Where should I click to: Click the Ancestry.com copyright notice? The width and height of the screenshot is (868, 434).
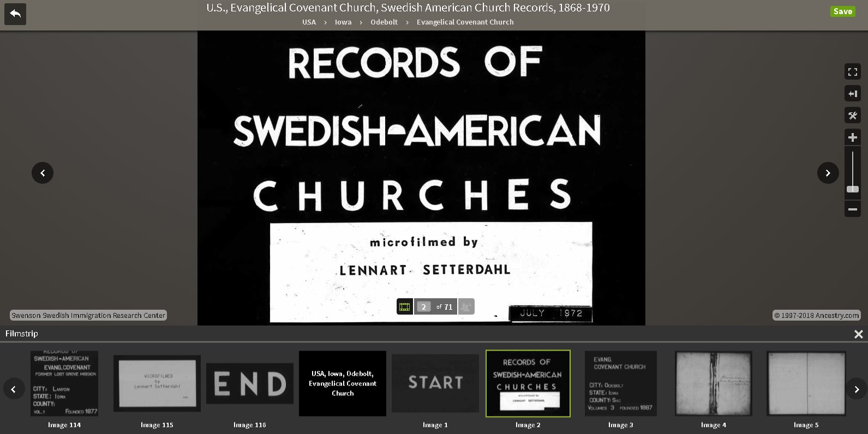[x=817, y=315]
